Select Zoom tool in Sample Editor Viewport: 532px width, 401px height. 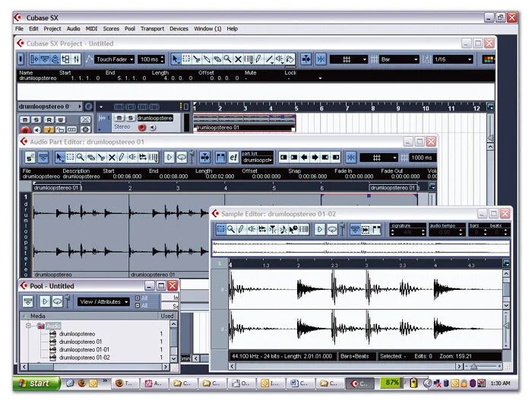click(231, 229)
